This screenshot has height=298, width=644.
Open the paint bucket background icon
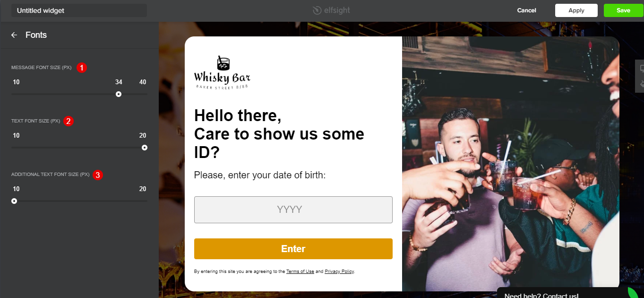(642, 84)
